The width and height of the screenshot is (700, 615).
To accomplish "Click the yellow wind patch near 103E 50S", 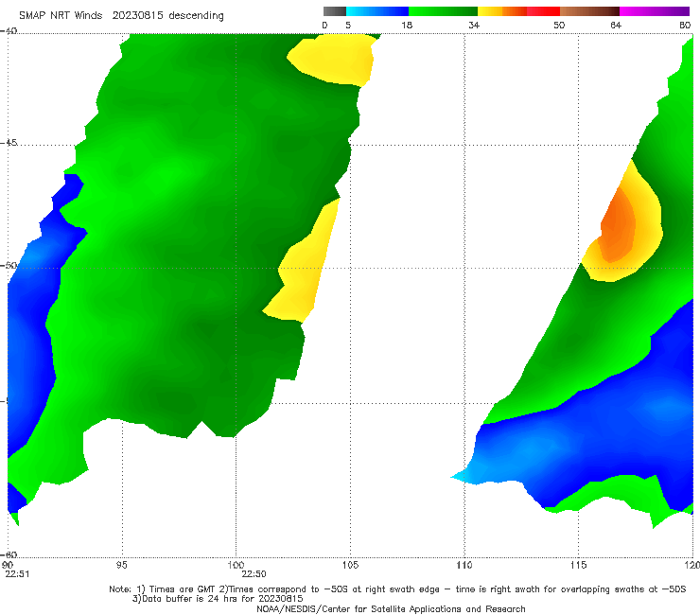I will coord(304,268).
